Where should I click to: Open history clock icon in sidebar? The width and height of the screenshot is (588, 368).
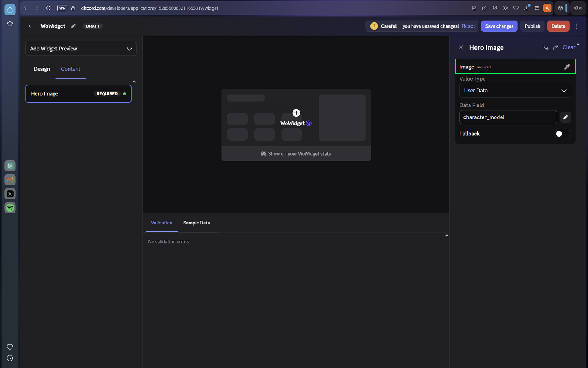[10, 358]
